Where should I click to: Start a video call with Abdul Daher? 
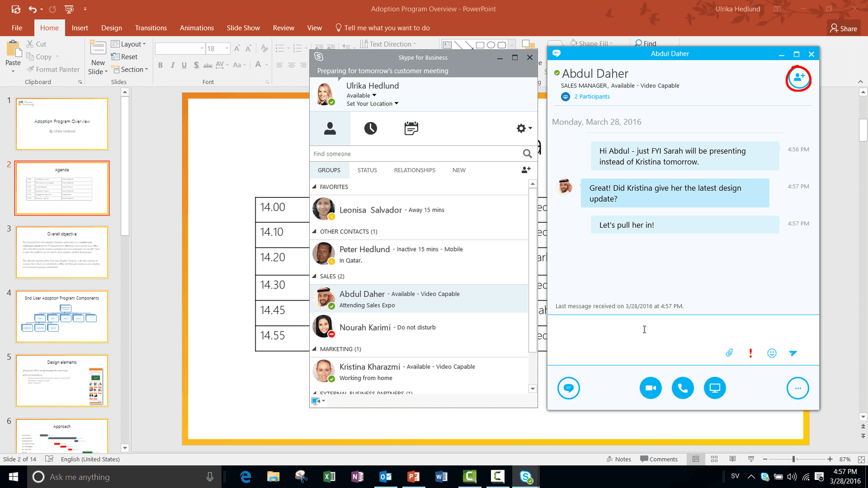coord(650,388)
